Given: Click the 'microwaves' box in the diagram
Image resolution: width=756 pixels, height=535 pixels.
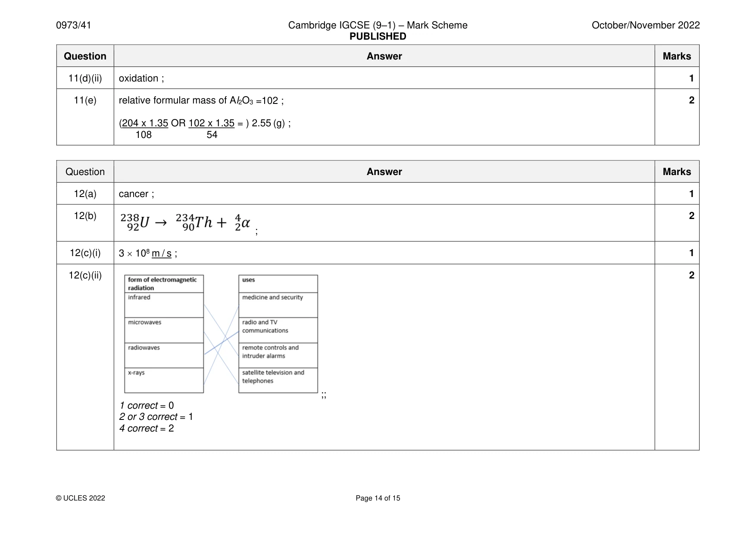Looking at the screenshot, I should tap(164, 330).
